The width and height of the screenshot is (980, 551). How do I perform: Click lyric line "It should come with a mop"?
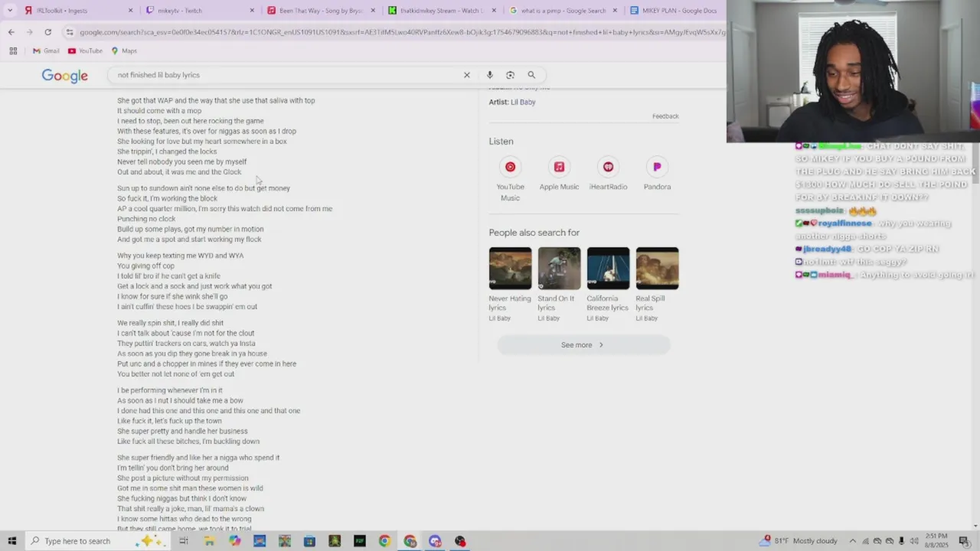click(x=159, y=111)
